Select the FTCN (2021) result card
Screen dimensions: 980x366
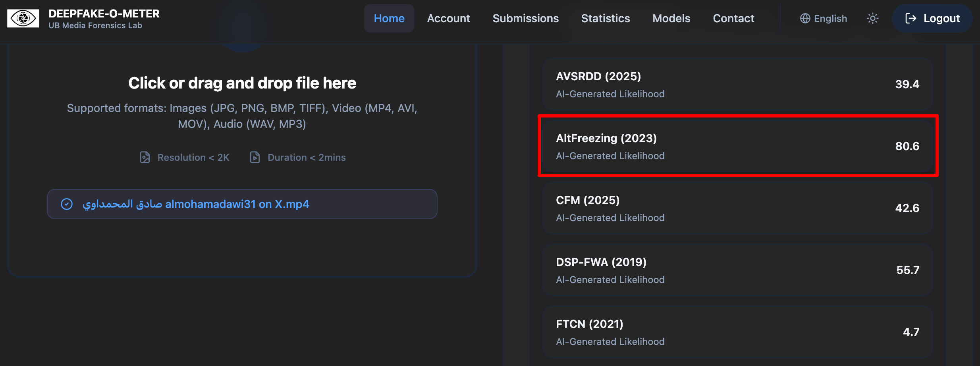click(737, 332)
